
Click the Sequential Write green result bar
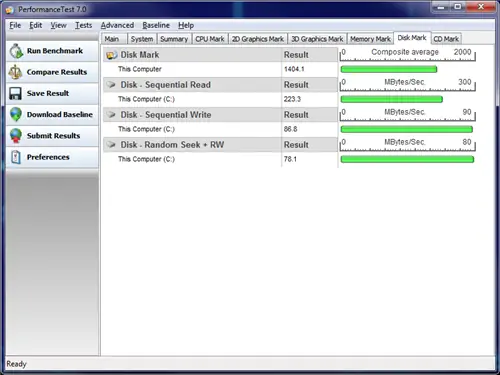point(407,129)
